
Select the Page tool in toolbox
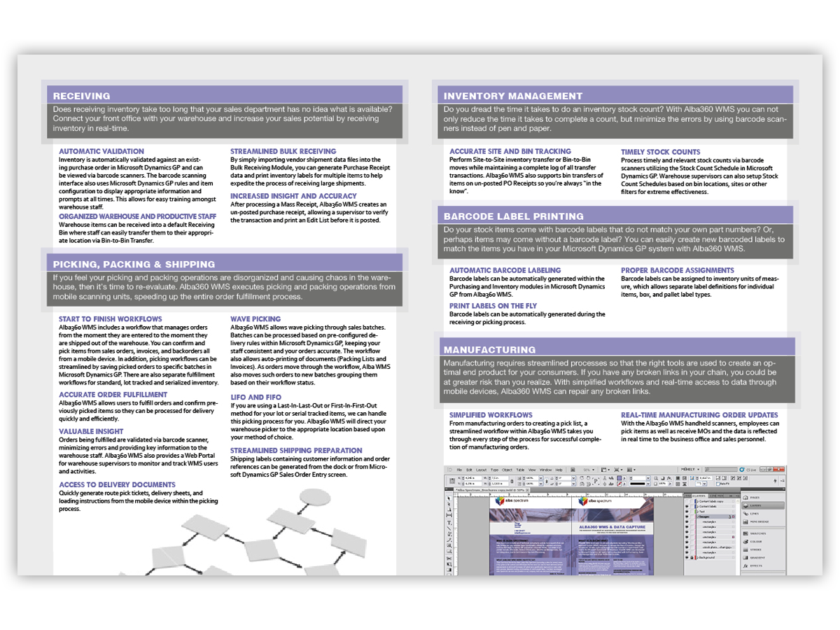click(449, 510)
